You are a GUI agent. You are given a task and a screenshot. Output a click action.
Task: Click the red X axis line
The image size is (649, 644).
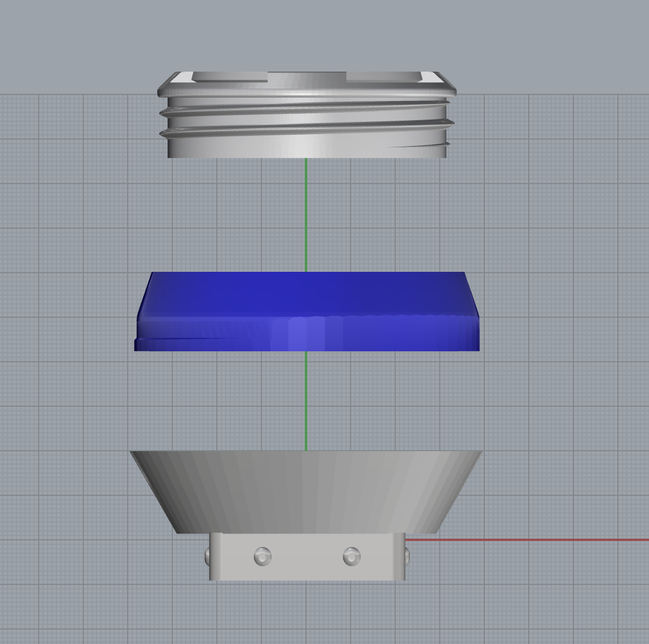527,540
